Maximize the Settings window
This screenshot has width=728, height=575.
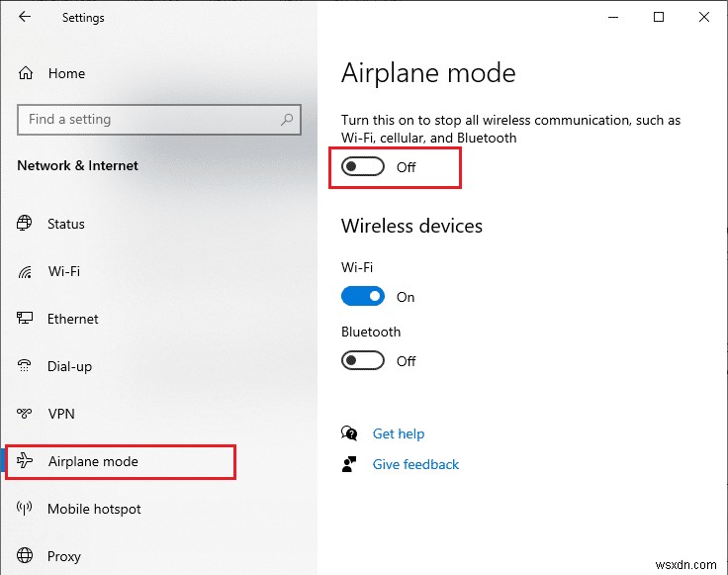point(659,17)
